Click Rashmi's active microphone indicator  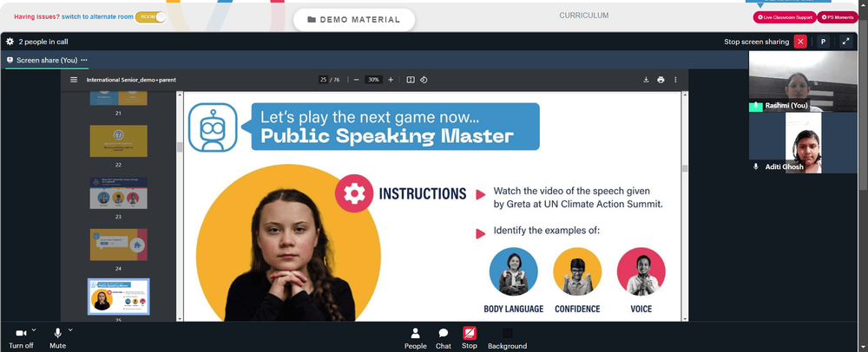point(756,106)
